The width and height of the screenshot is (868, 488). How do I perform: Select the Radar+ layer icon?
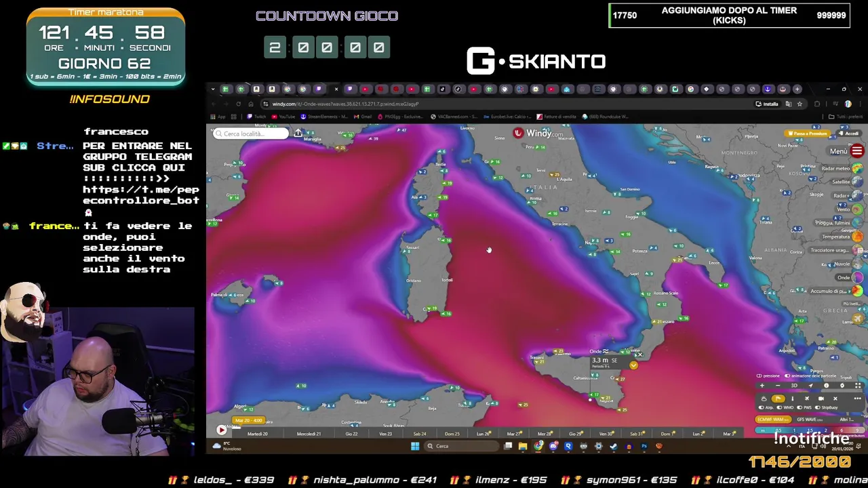coord(857,195)
